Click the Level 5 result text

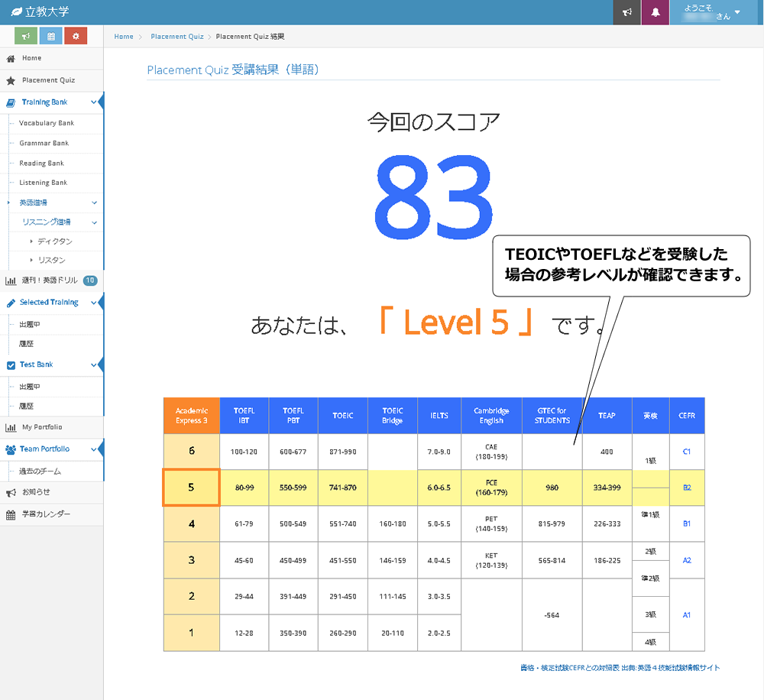[455, 322]
